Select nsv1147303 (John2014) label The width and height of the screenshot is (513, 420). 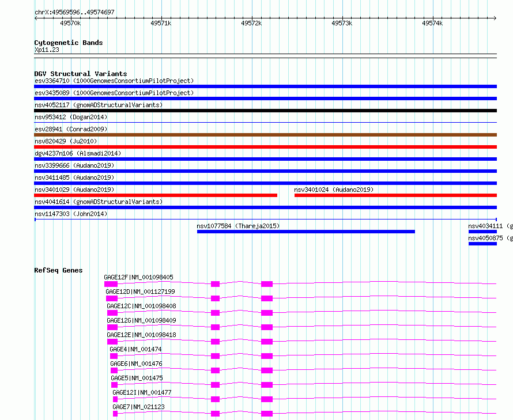[71, 214]
